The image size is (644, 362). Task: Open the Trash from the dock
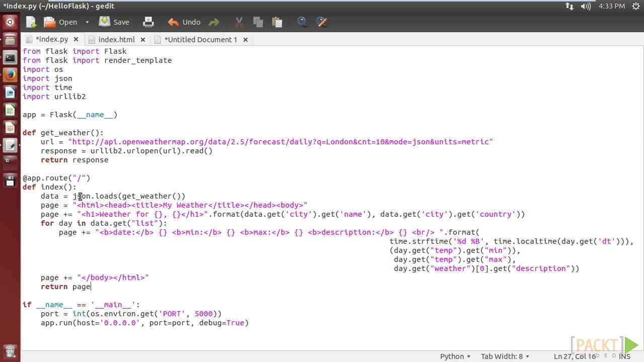tap(10, 351)
